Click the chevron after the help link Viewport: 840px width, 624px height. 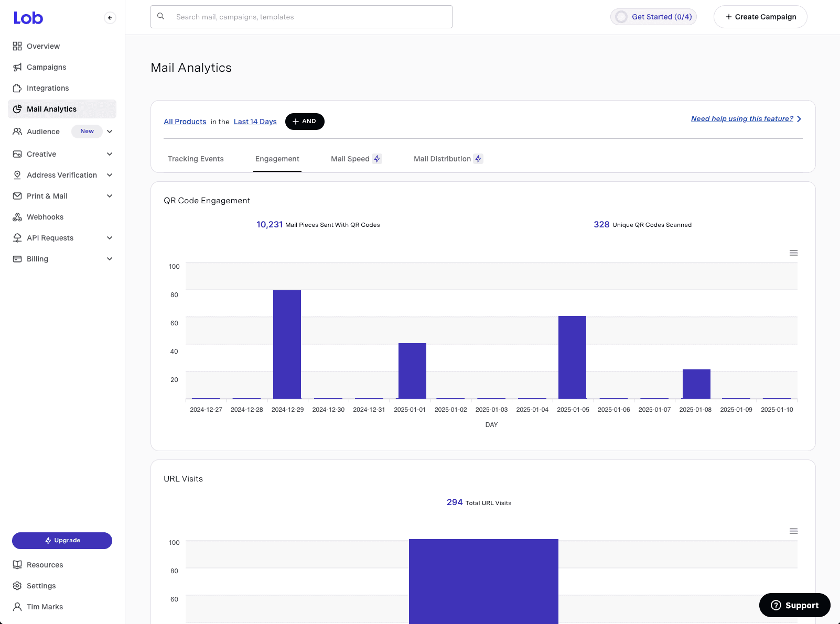click(x=799, y=119)
